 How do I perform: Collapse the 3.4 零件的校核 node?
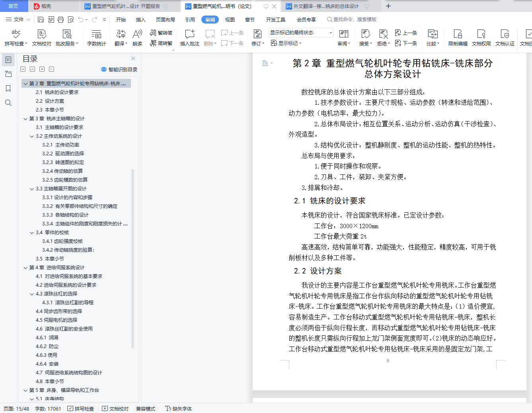pyautogui.click(x=32, y=233)
